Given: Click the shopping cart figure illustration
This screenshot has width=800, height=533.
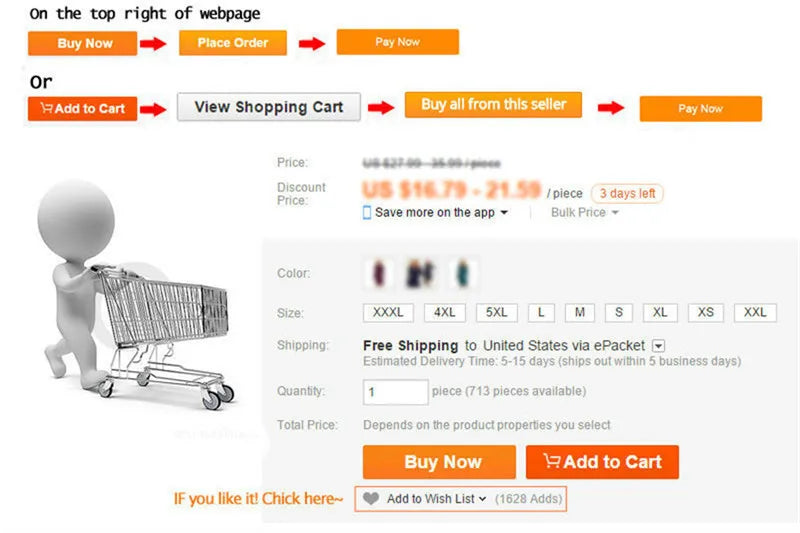Looking at the screenshot, I should (140, 300).
